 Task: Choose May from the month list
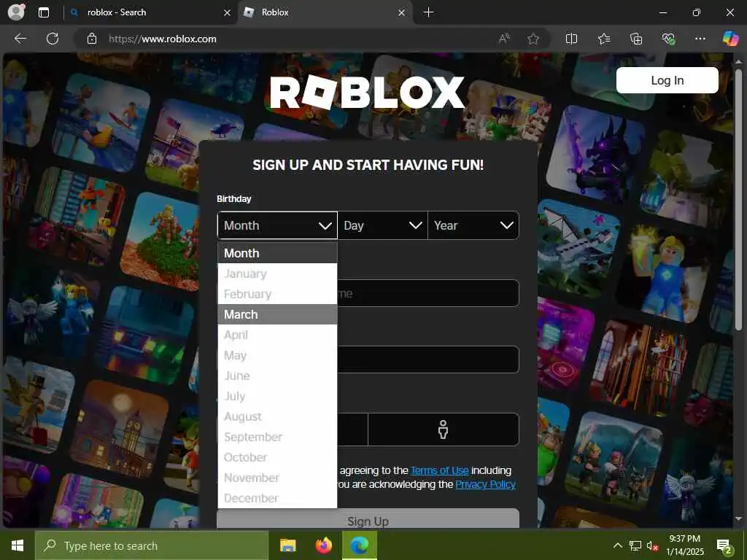(x=277, y=355)
